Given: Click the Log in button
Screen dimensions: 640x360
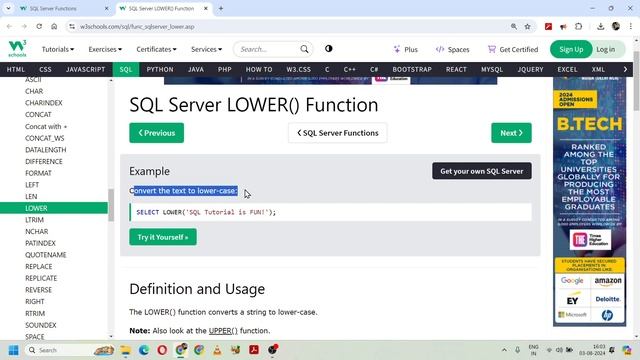Looking at the screenshot, I should pyautogui.click(x=606, y=49).
